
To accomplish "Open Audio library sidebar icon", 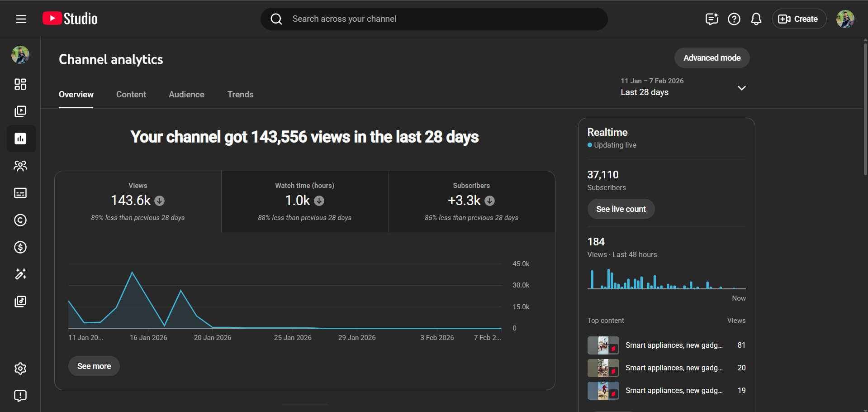I will (x=20, y=302).
